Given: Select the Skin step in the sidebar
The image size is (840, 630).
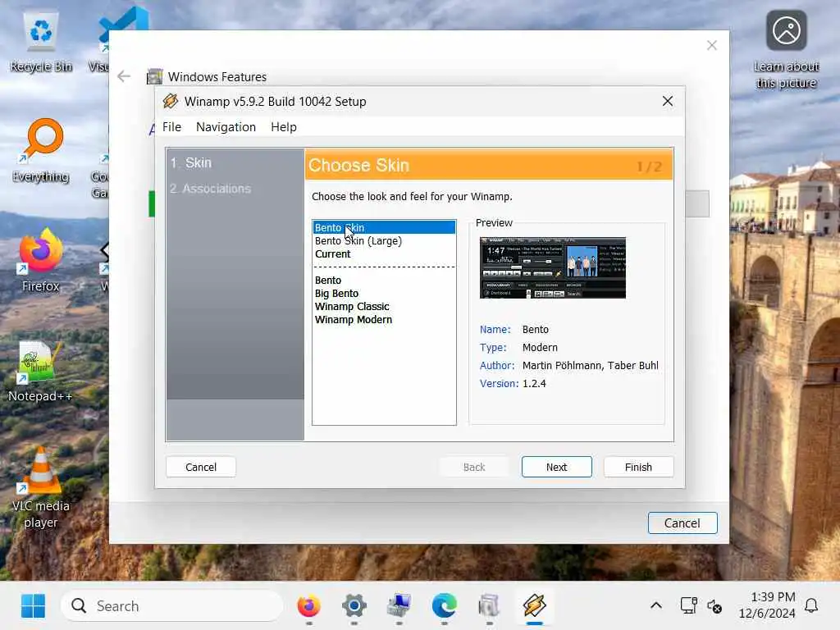Looking at the screenshot, I should coord(191,163).
